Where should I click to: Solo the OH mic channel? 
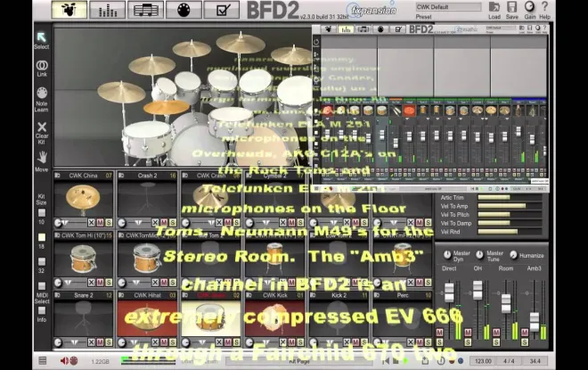pyautogui.click(x=468, y=342)
